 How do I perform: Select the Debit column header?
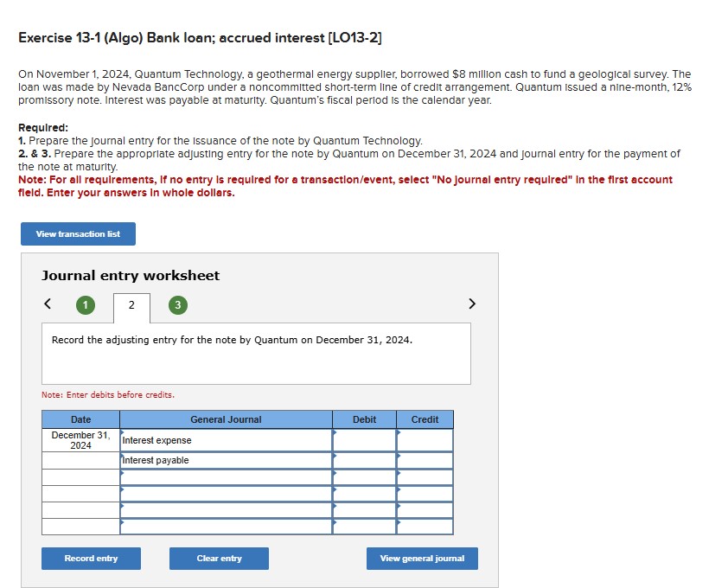364,419
